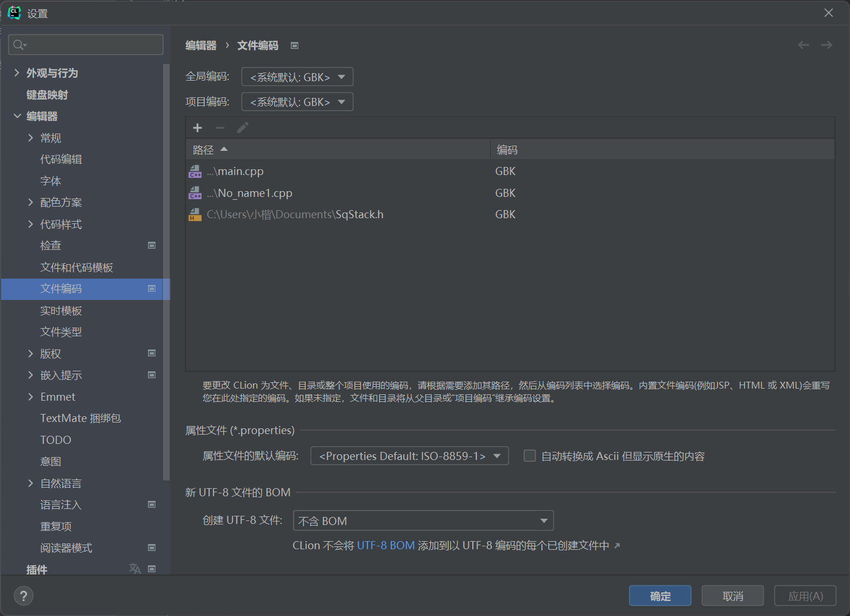Click the 应用(A) button
This screenshot has height=616, width=850.
(x=805, y=596)
